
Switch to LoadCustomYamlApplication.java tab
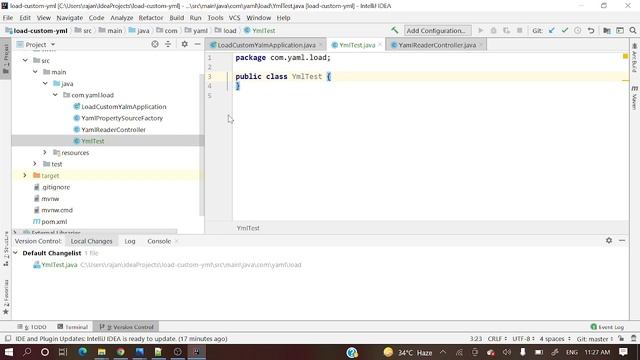point(266,44)
